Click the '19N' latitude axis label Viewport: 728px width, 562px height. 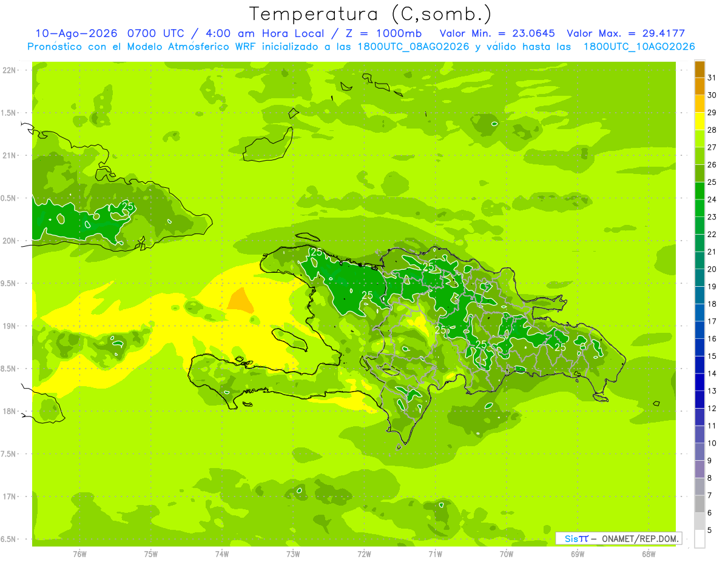(x=9, y=326)
